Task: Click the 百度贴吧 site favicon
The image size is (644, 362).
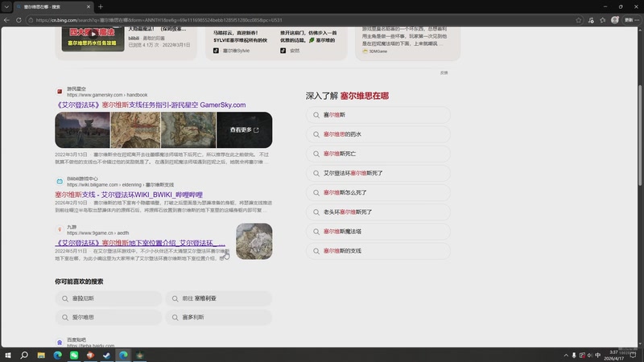Action: click(x=60, y=343)
